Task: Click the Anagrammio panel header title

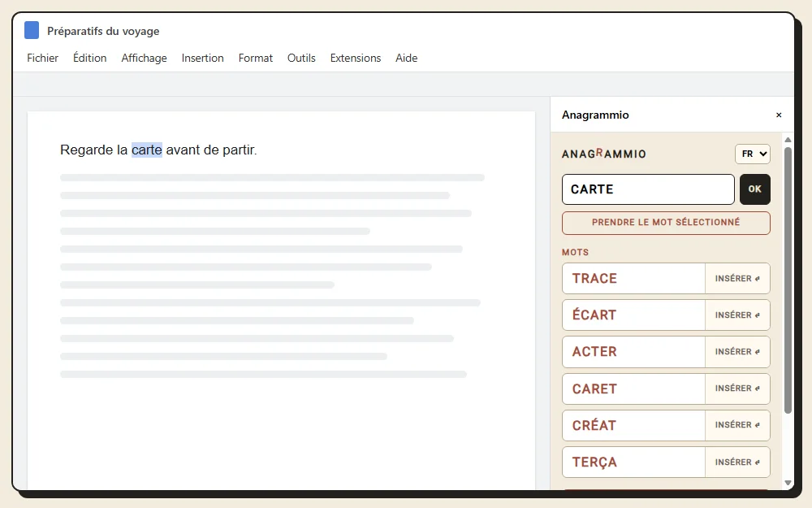Action: [595, 115]
